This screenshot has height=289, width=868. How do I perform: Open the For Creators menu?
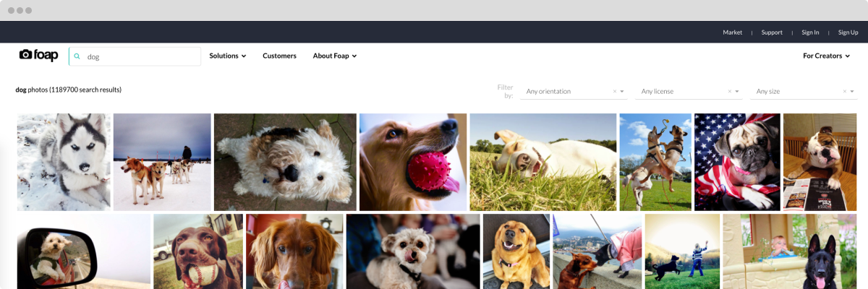[x=827, y=56]
